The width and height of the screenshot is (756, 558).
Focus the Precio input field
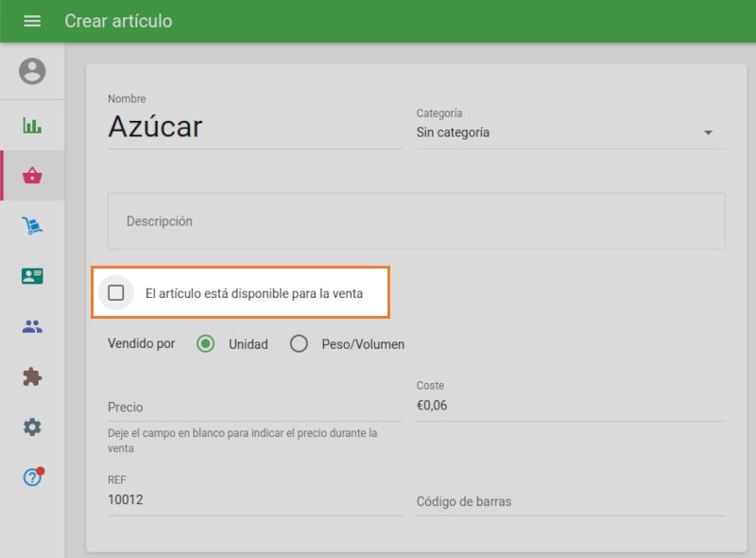tap(253, 407)
